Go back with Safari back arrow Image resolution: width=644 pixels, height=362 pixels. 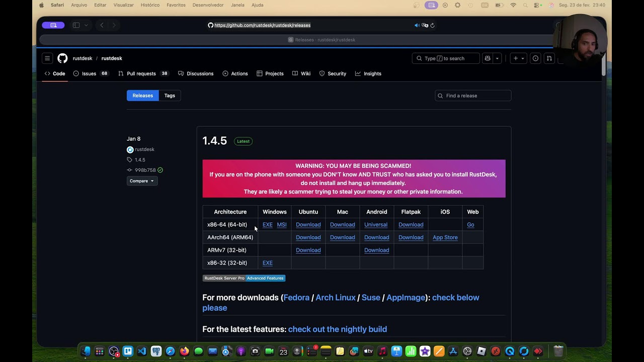tap(102, 25)
